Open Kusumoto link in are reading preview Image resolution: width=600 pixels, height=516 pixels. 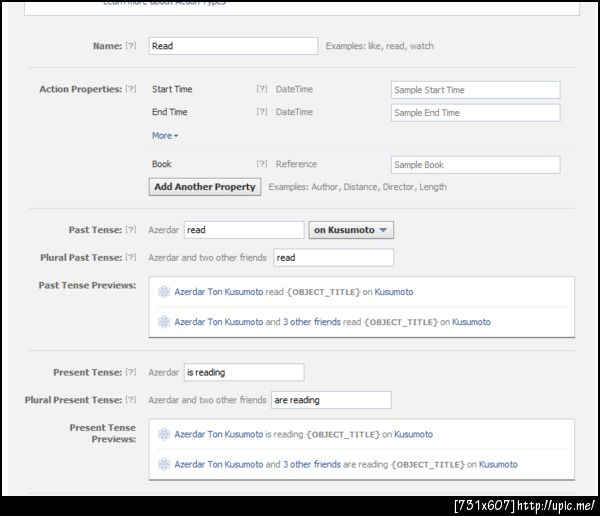[498, 464]
